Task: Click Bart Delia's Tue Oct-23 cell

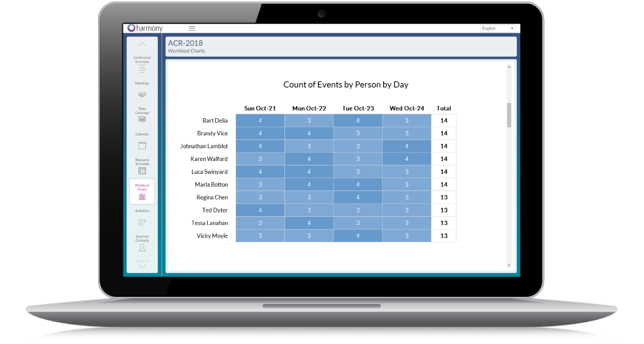Action: click(x=358, y=121)
